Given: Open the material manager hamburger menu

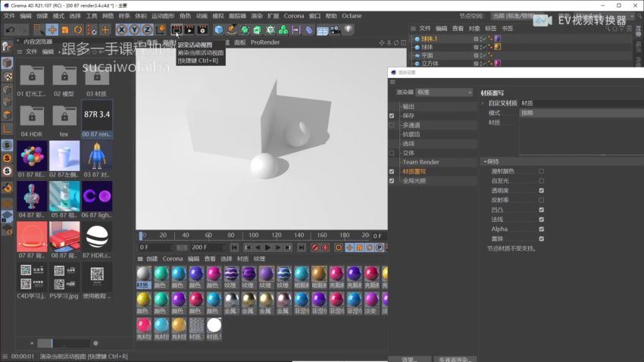Looking at the screenshot, I should 140,259.
